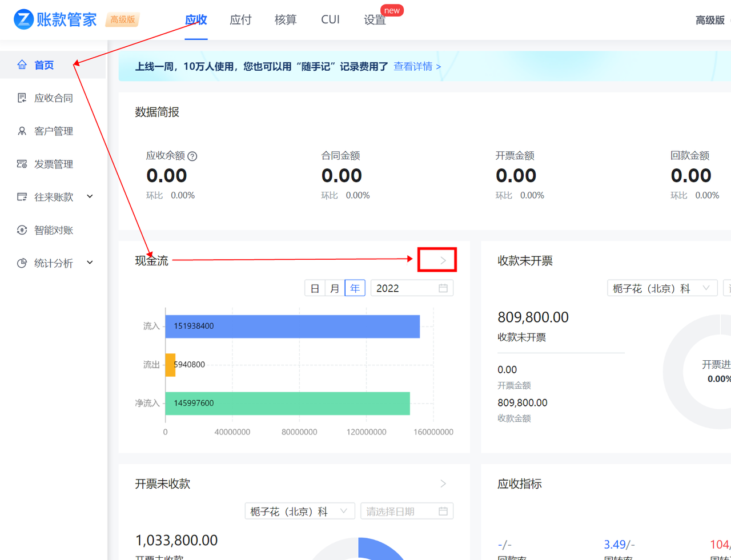The height and width of the screenshot is (560, 731).
Task: Click the red new badge above 设置
Action: coord(392,10)
